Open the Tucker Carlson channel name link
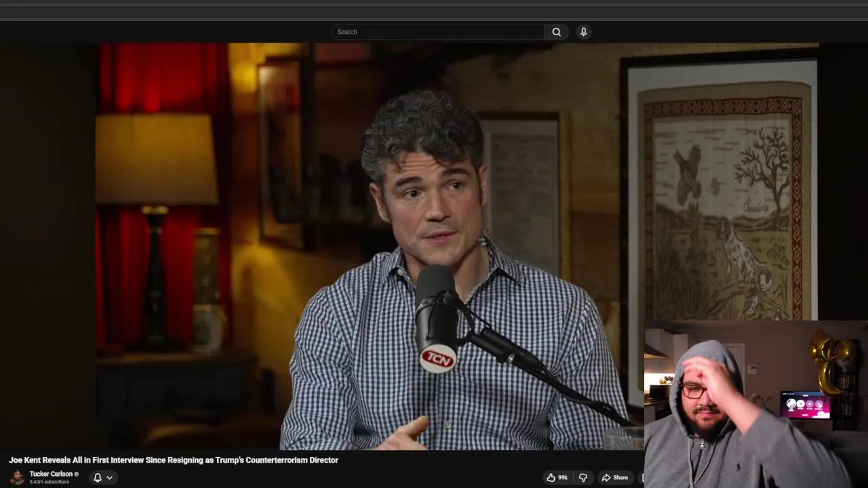868x488 pixels. (51, 474)
